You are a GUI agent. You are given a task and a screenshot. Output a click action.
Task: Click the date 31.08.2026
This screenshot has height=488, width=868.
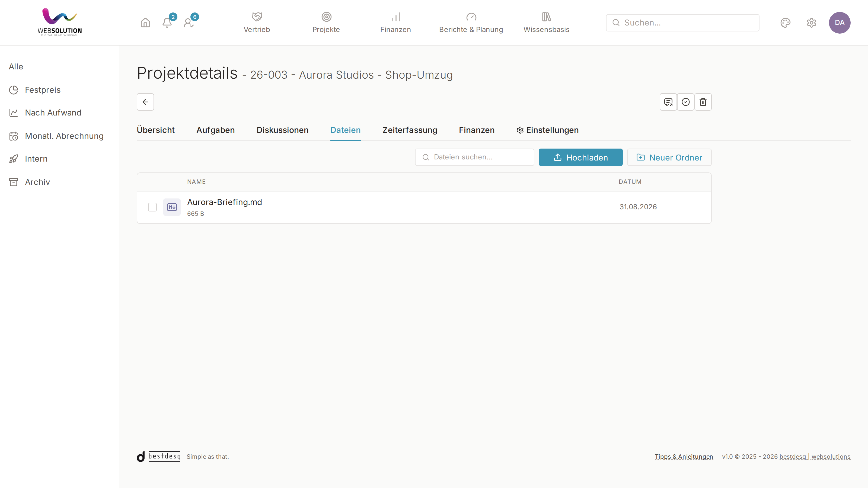coord(638,207)
